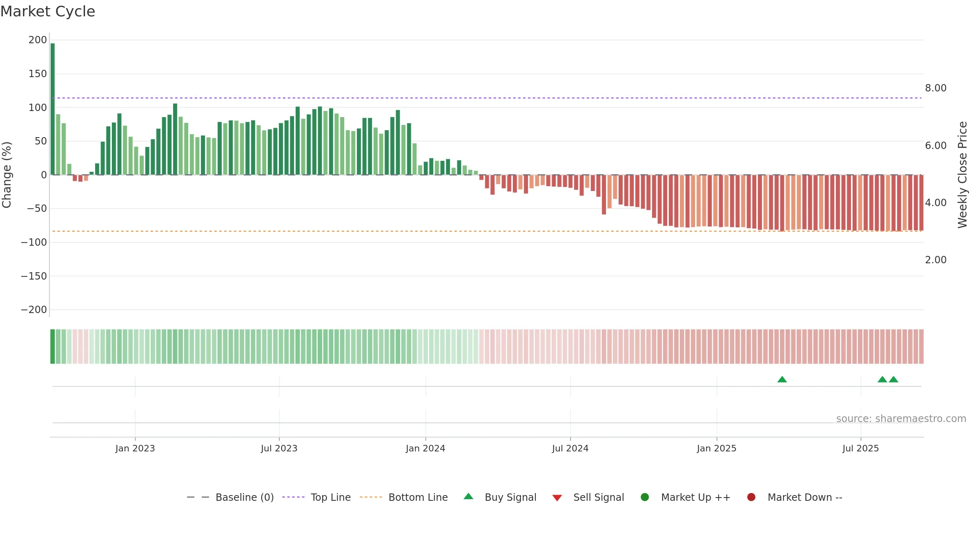980x551 pixels.
Task: Click the Weekly Close Price axis title
Action: tap(962, 175)
